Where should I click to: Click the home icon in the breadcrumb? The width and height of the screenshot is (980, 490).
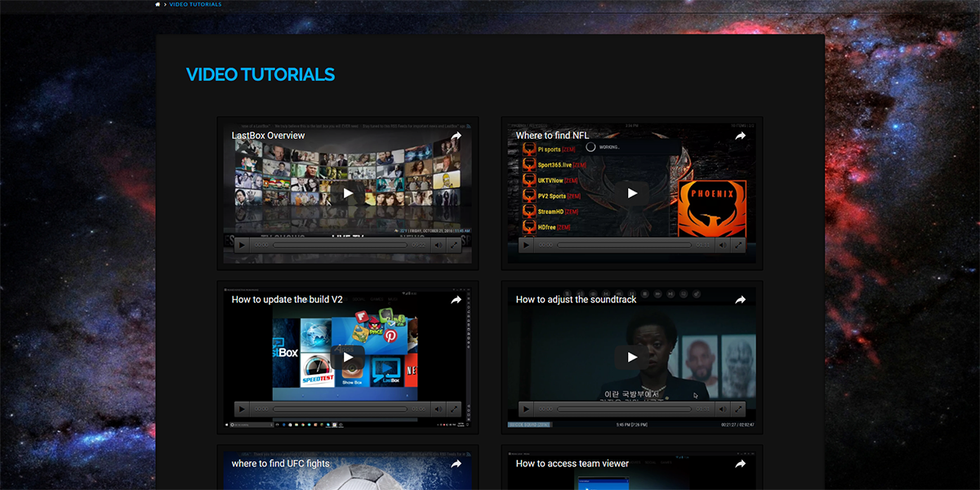(158, 5)
